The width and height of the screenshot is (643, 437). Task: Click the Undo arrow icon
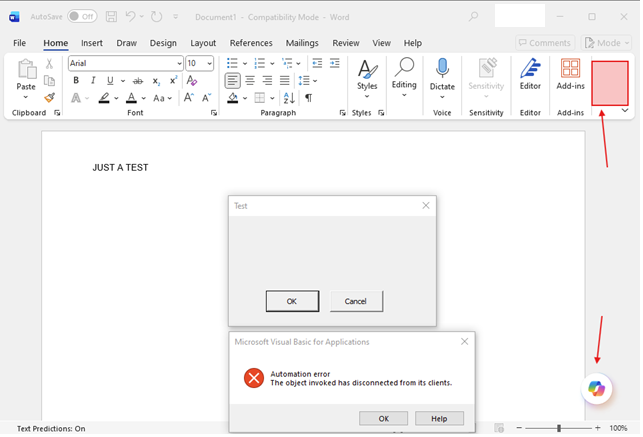tap(130, 17)
